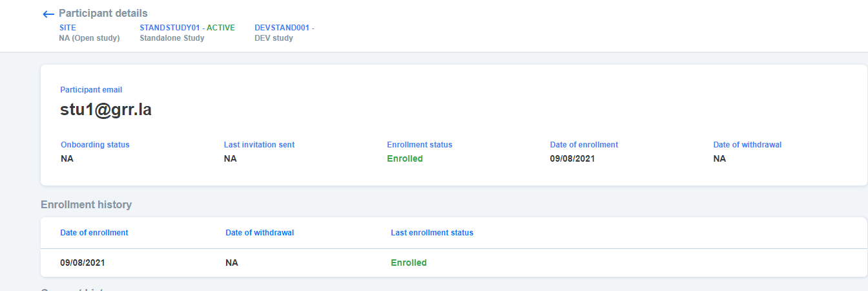Click the Date of enrollment label in details card
This screenshot has height=291, width=868.
click(x=584, y=145)
